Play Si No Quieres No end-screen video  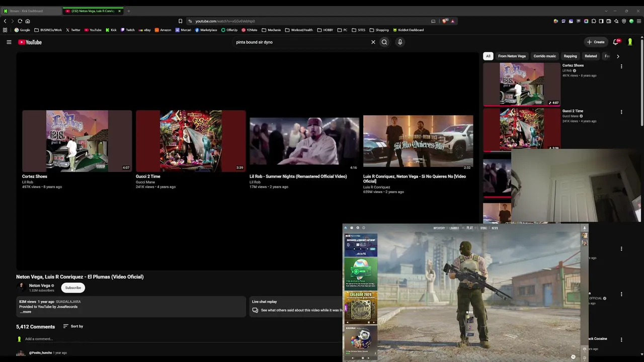[418, 141]
